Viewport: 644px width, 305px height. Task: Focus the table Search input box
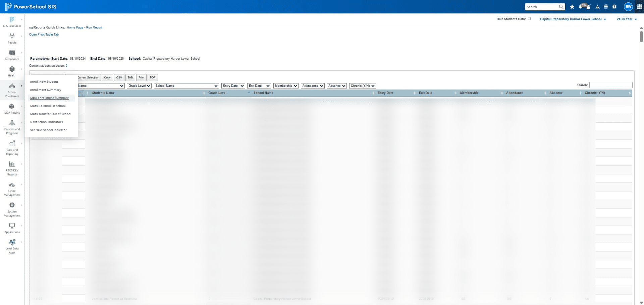[x=611, y=85]
